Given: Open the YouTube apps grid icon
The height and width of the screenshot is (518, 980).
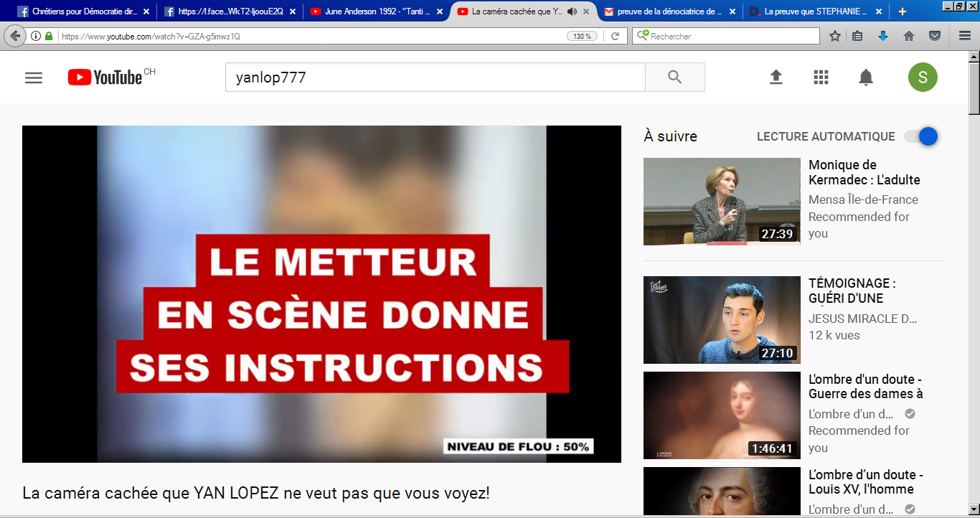Looking at the screenshot, I should coord(821,77).
